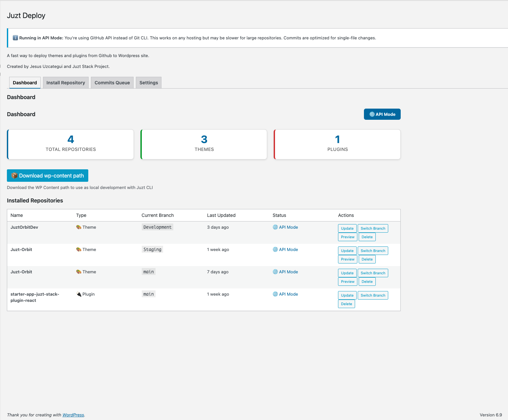Click "1 week ago" in the Staging row
Image resolution: width=508 pixels, height=420 pixels.
point(218,249)
